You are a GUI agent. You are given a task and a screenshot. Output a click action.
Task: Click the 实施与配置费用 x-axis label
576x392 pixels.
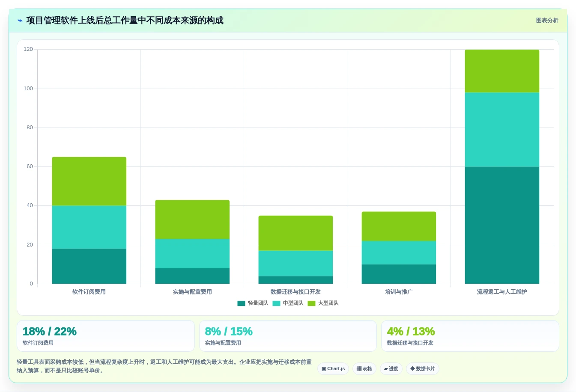192,292
